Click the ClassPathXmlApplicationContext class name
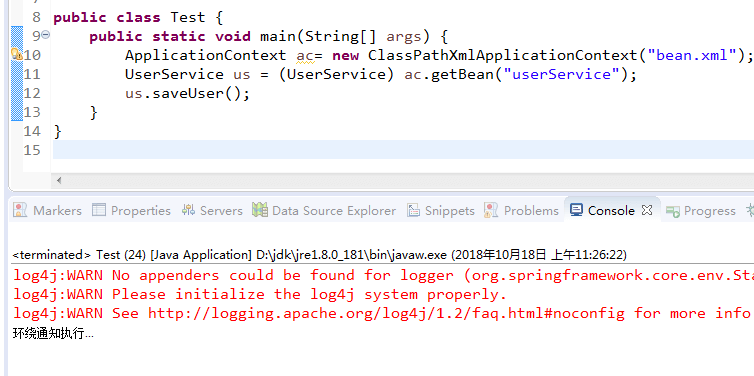The image size is (754, 376). (502, 55)
